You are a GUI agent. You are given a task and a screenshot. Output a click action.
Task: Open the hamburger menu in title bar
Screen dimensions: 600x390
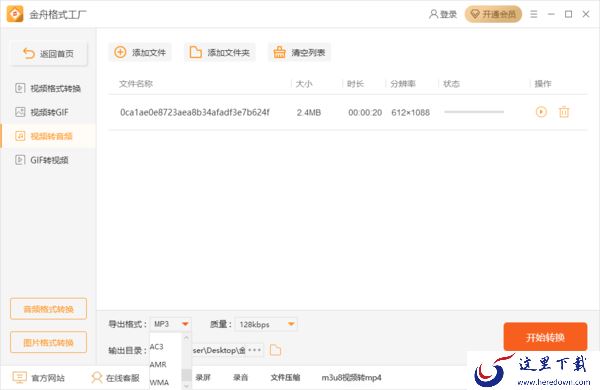click(x=534, y=15)
